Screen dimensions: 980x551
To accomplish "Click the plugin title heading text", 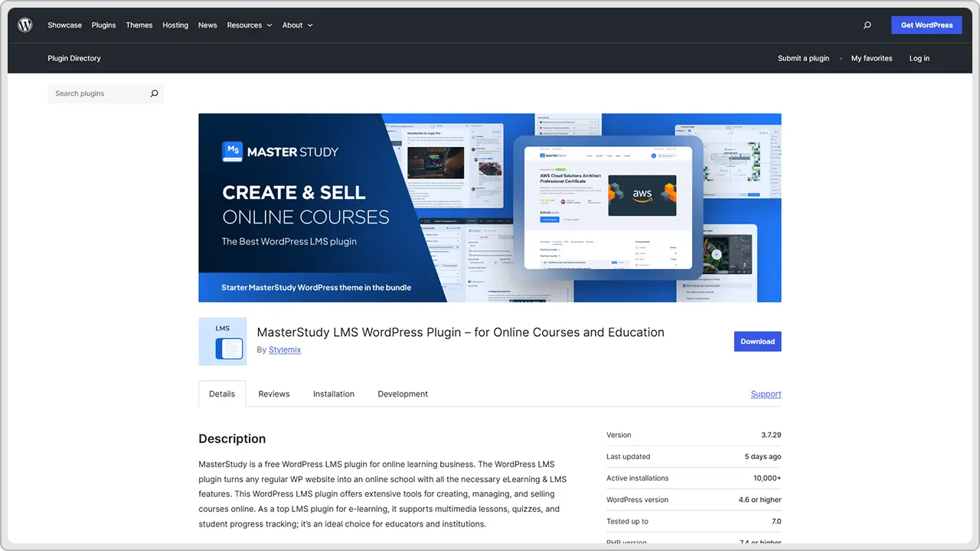I will (460, 332).
